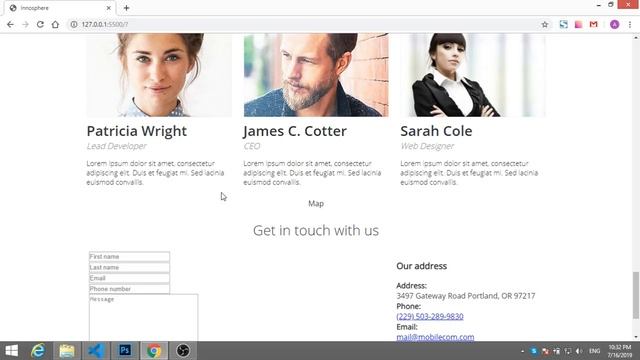The width and height of the screenshot is (640, 360).
Task: Switch to Photoshop in the taskbar
Action: tap(125, 351)
